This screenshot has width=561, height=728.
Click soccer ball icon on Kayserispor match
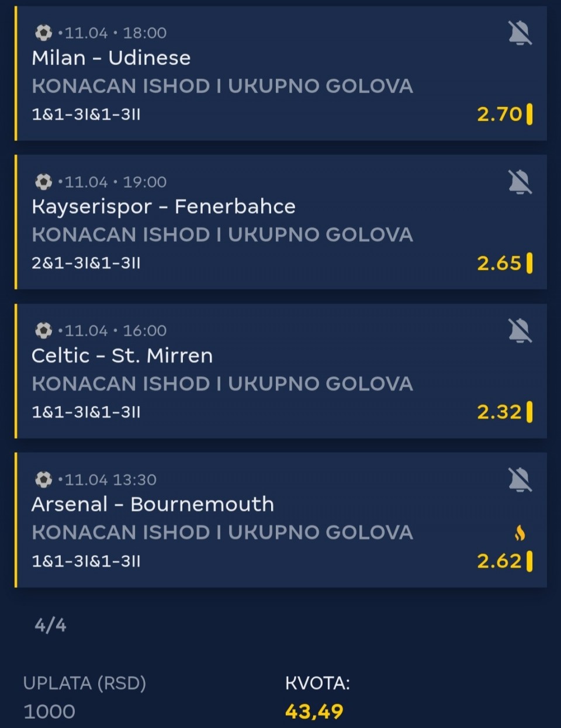[44, 182]
